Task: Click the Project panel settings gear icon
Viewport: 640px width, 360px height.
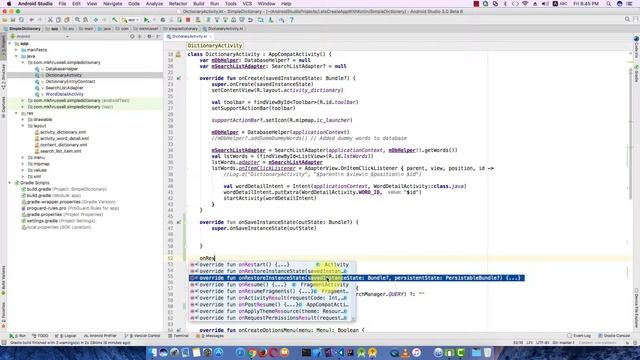Action: (149, 36)
